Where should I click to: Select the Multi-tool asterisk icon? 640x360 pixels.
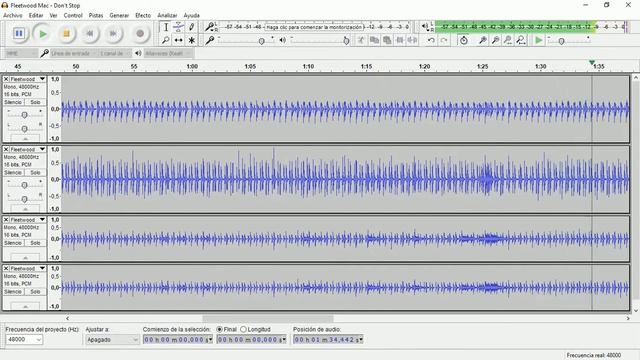191,40
